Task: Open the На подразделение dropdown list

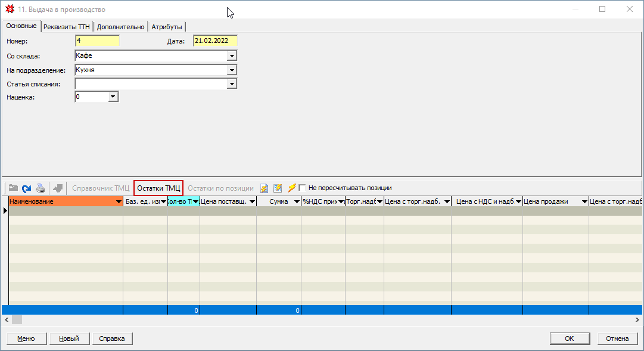Action: pos(232,70)
